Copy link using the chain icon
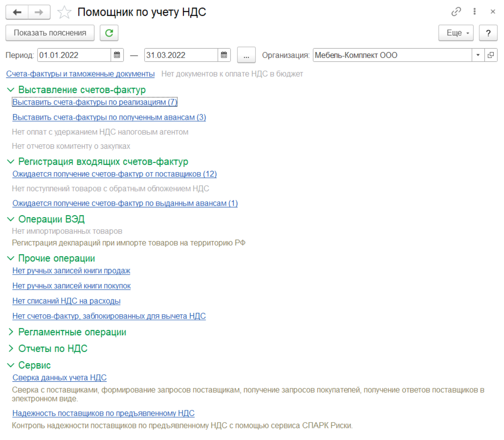The image size is (504, 440). coord(456,12)
